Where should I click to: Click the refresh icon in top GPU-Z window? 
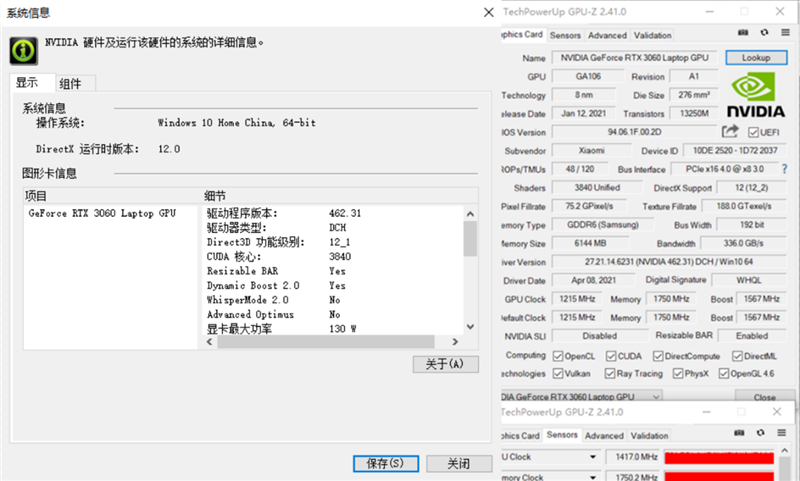point(764,33)
